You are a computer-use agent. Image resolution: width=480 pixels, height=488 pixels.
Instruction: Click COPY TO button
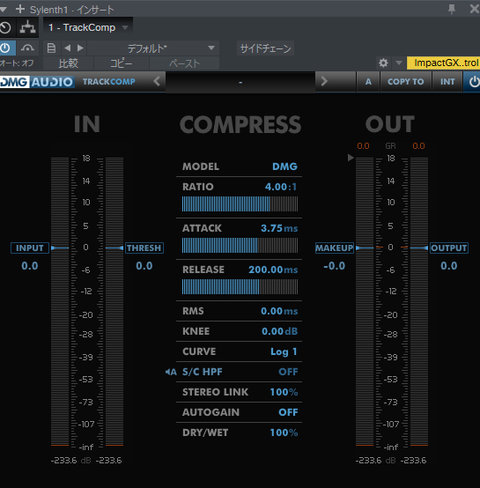[406, 82]
